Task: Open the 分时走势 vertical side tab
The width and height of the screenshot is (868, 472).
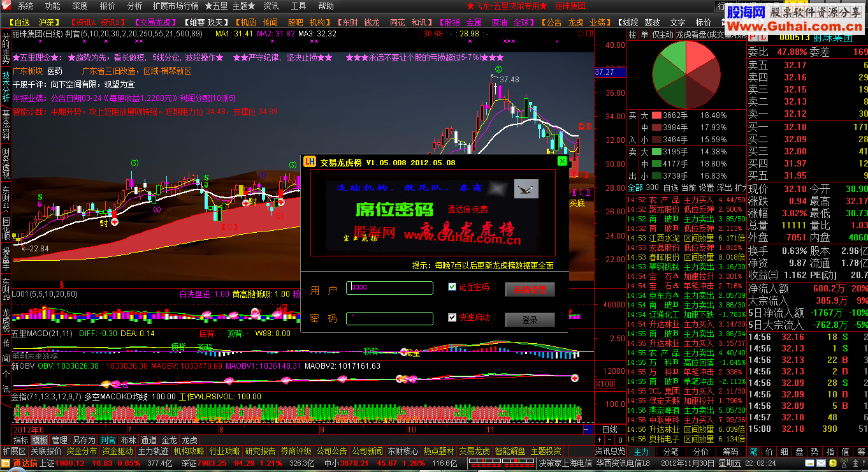Action: click(x=5, y=47)
